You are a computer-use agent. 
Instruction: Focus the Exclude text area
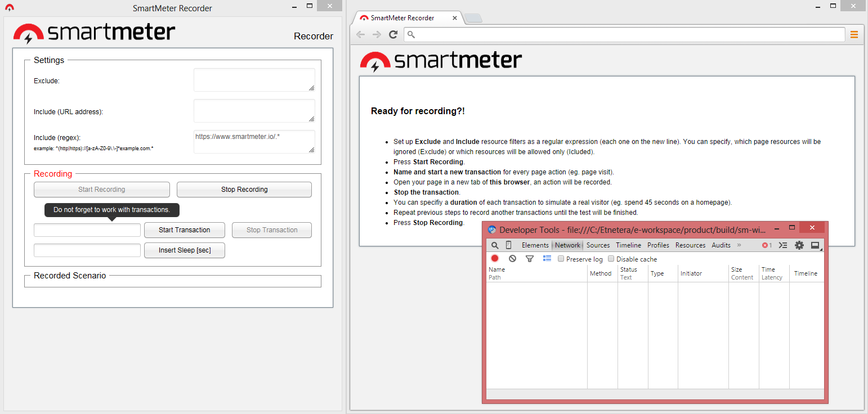254,80
